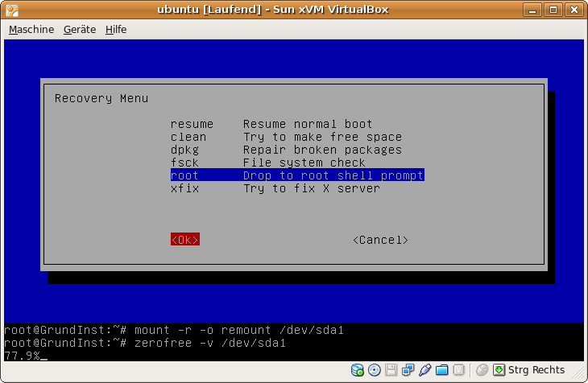Click the zerofree -v /dev/sda1 command line
This screenshot has width=588, height=383.
click(x=145, y=343)
